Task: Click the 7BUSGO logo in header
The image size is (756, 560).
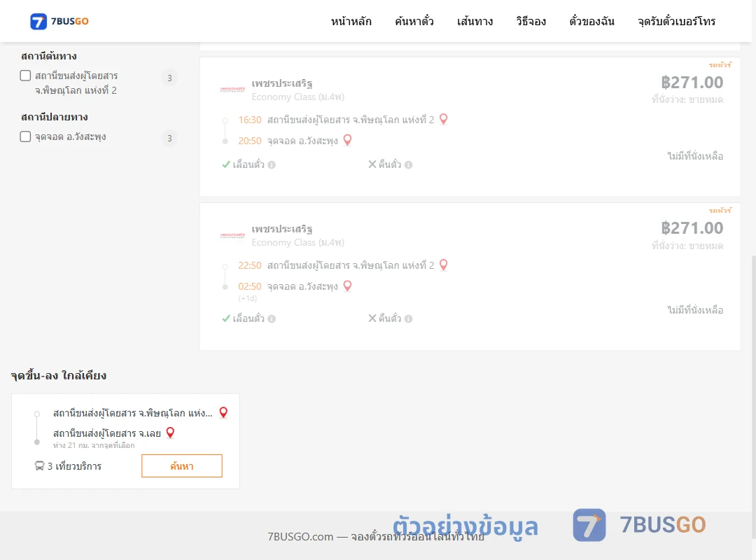Action: pos(59,21)
